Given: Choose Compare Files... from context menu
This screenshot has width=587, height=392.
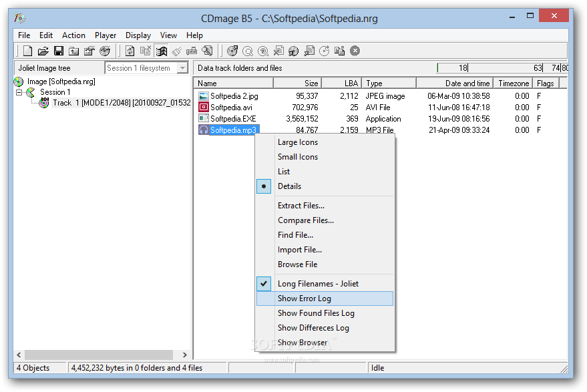Looking at the screenshot, I should [x=325, y=220].
